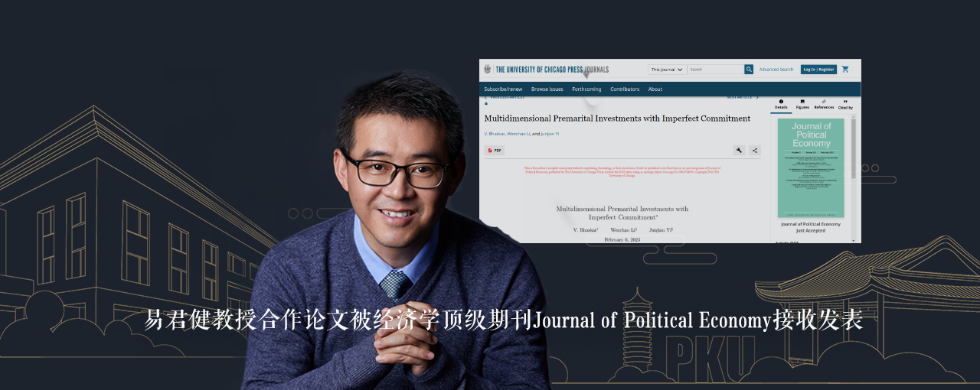The height and width of the screenshot is (390, 980).
Task: Open the shopping cart icon
Action: point(845,70)
